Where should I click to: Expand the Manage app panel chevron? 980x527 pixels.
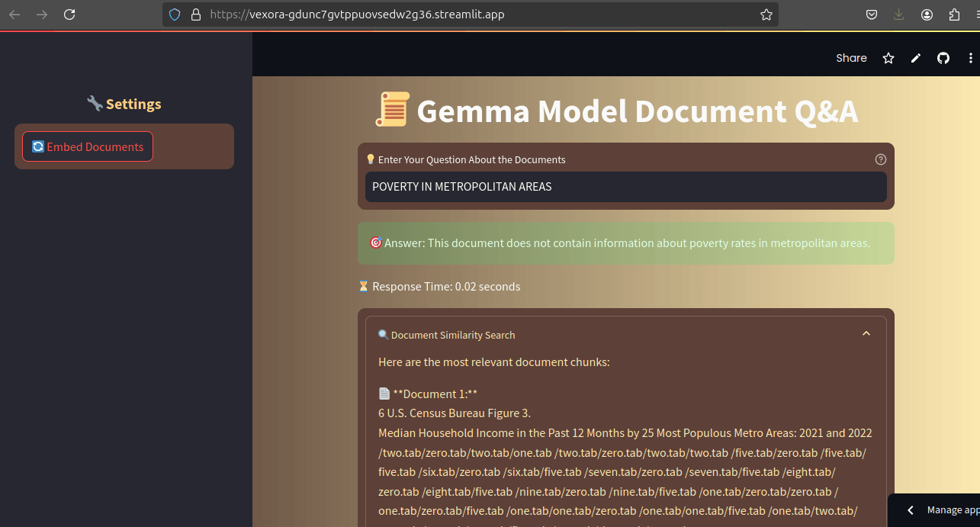pyautogui.click(x=910, y=510)
